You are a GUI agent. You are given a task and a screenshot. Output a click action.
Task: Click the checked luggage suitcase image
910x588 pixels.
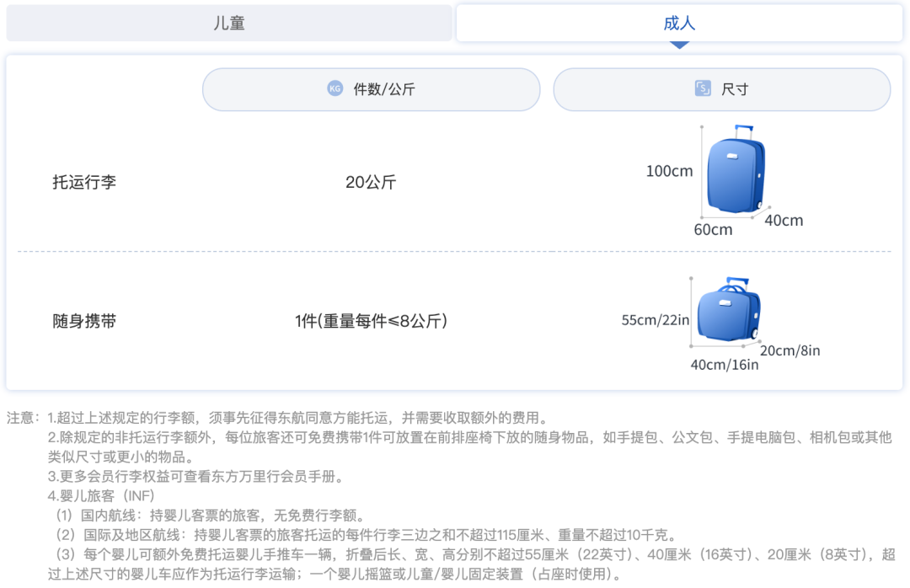(x=736, y=169)
